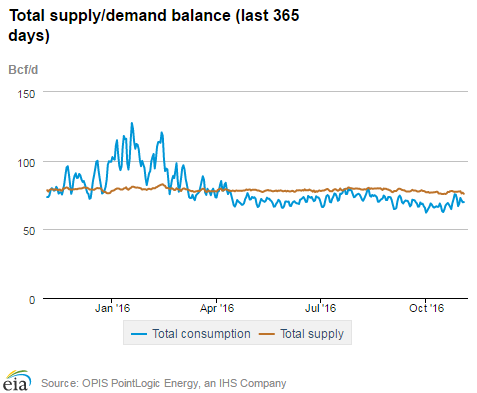This screenshot has width=477, height=393.
Task: Click the source text 'OPIS PointLogic Energy'
Action: (141, 383)
